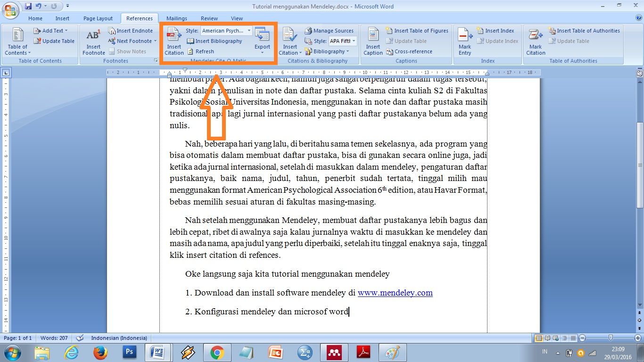Open Manage Sources
The image size is (644, 362).
329,31
